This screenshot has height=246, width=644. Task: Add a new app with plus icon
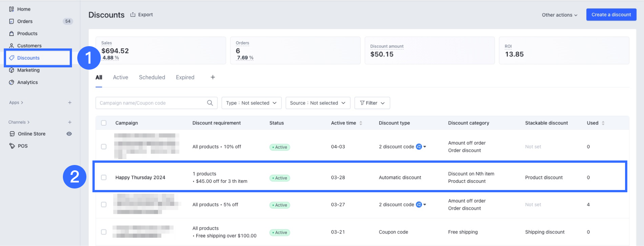click(70, 103)
